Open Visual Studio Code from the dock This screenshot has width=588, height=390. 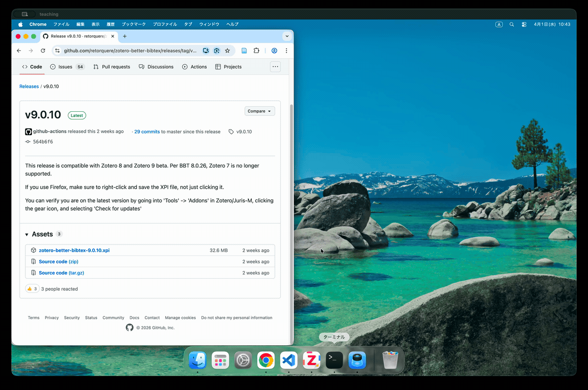point(289,361)
